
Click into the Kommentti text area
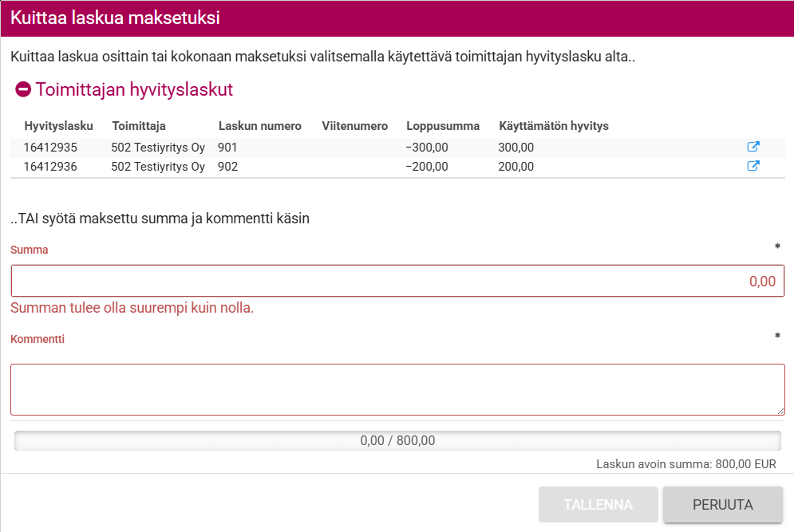[397, 389]
